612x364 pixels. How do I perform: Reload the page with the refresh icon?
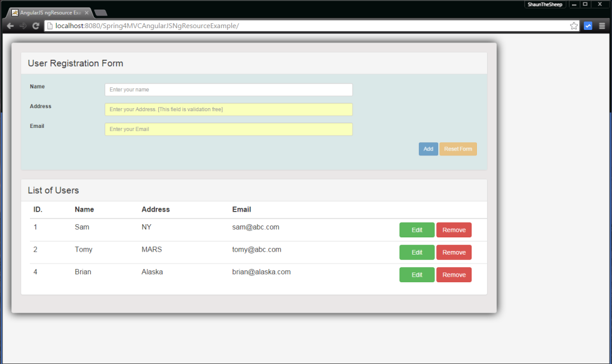point(36,26)
